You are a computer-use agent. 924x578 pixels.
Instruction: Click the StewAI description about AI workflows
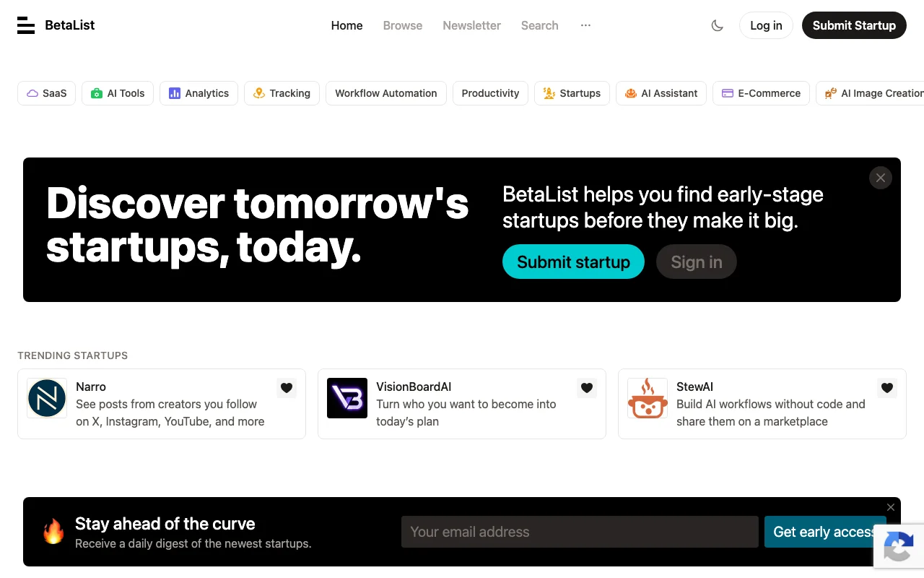771,413
